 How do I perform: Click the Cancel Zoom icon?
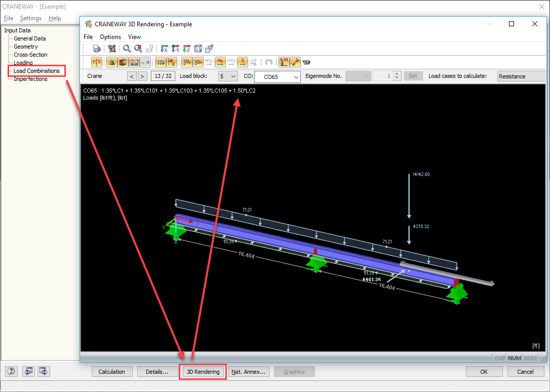[137, 48]
